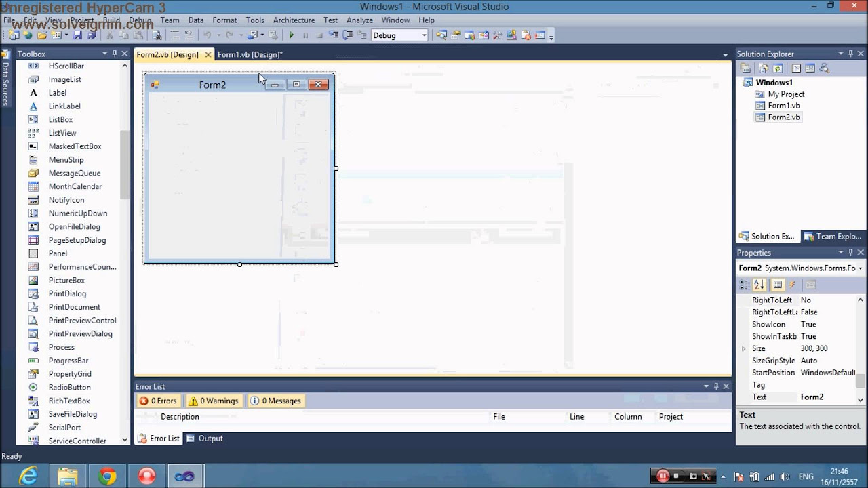Toggle the 0 Messages filter
Viewport: 868px width, 488px height.
pyautogui.click(x=275, y=401)
